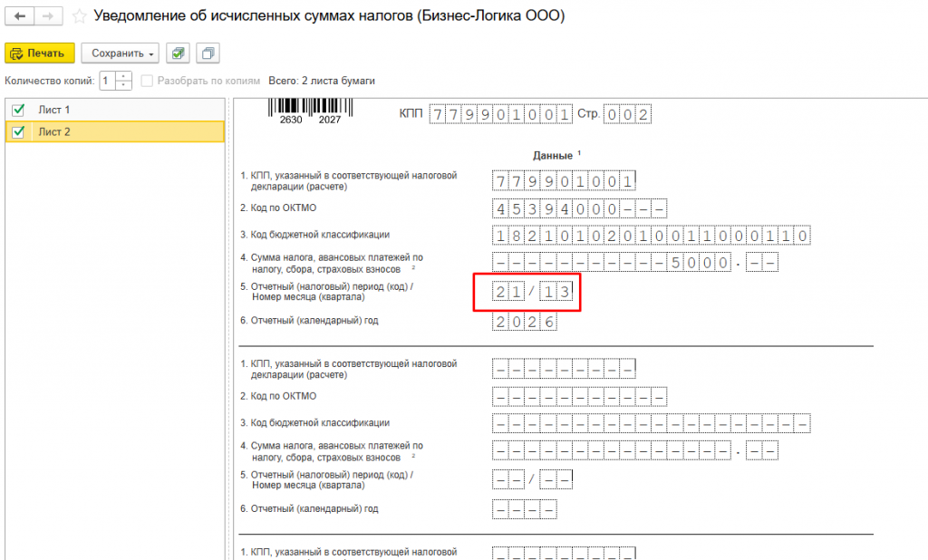
Task: Decrease number of copies with down arrow
Action: pos(123,84)
